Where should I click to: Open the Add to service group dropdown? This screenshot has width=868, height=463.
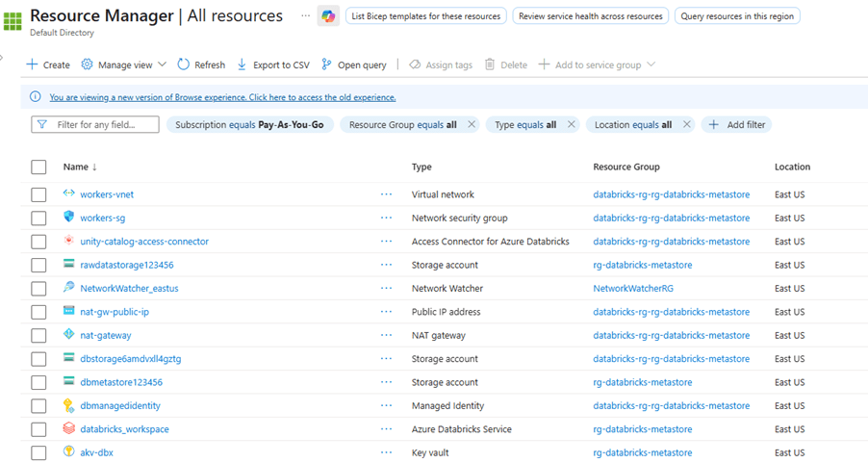597,64
